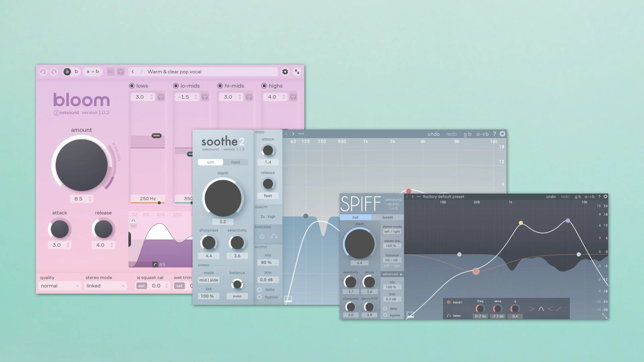Enable bypass in SPIFF
Screen dimensions: 644x362
[385, 315]
